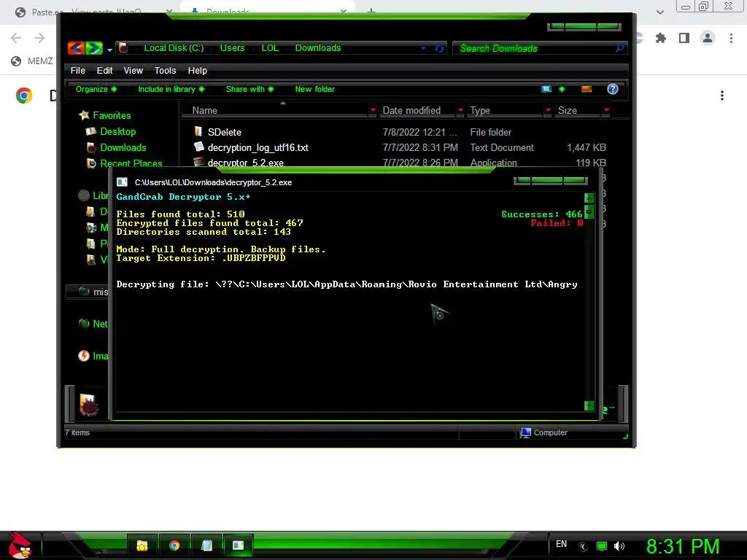
Task: Open Chrome extensions puzzle icon
Action: 660,38
